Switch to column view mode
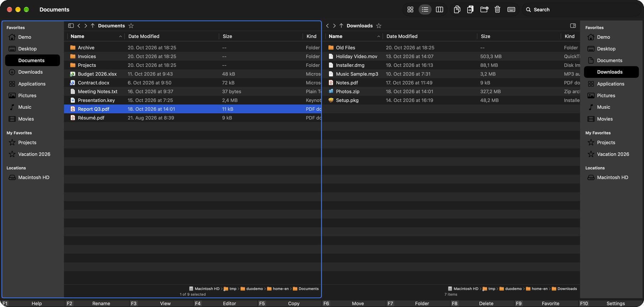 point(439,10)
